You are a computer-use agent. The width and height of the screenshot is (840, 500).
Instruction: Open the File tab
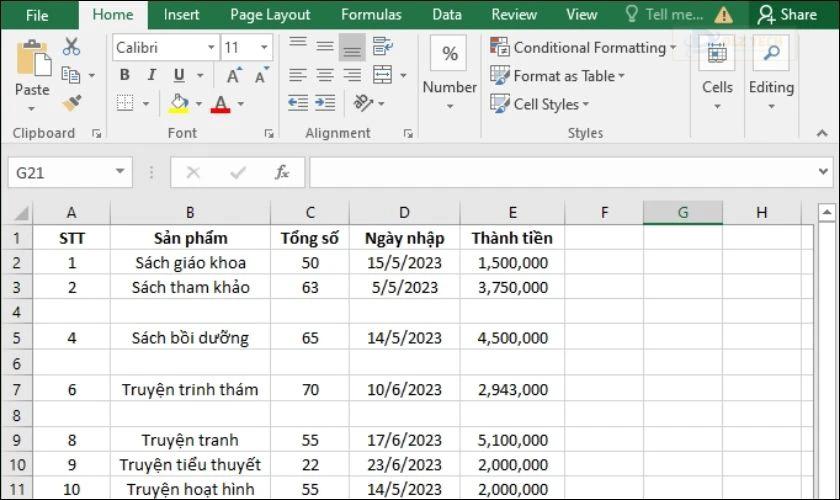click(x=37, y=15)
